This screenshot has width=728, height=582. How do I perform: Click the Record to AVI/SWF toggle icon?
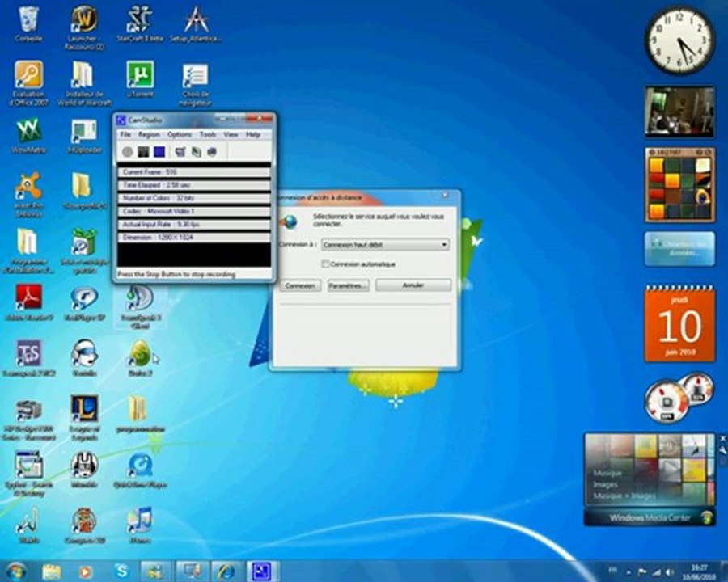pos(196,152)
